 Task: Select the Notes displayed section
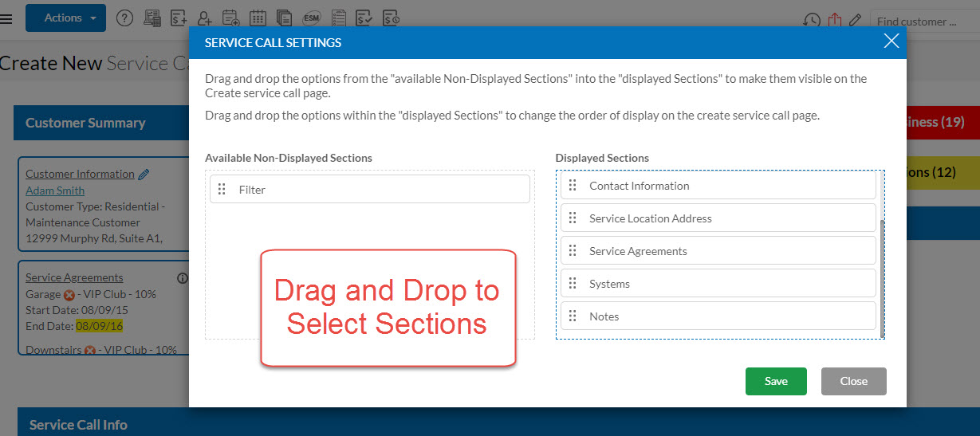click(x=718, y=316)
